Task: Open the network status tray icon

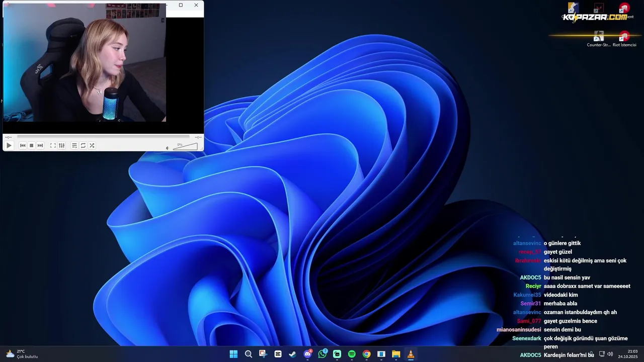Action: (602, 354)
